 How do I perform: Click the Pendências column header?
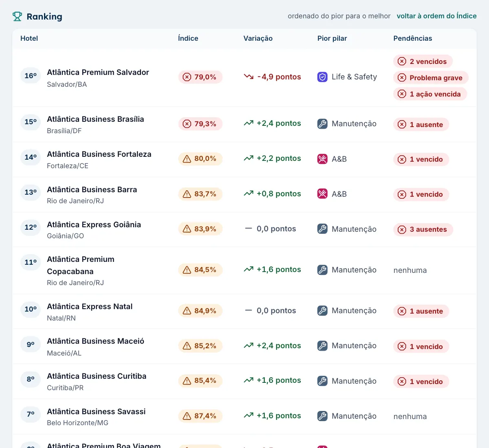point(413,38)
